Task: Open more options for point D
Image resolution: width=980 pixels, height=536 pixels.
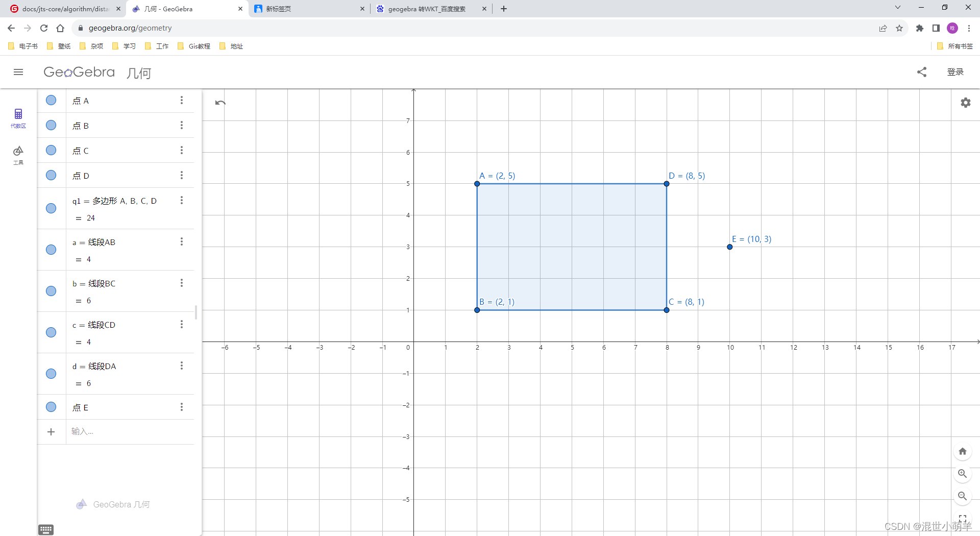Action: click(182, 175)
